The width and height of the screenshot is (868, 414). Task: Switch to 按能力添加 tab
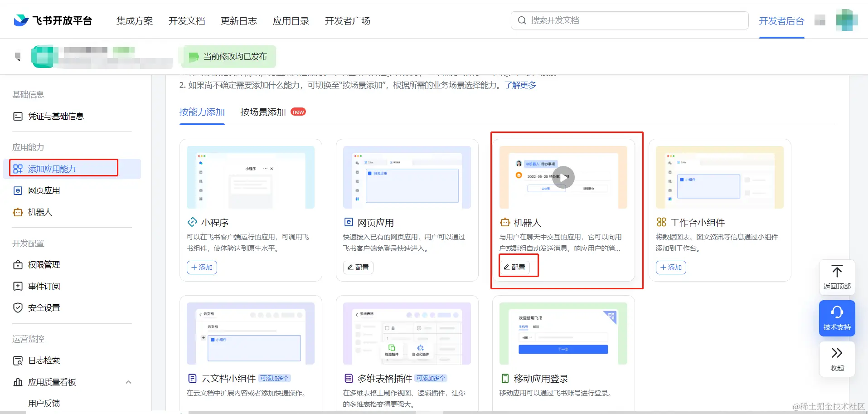[x=202, y=112]
